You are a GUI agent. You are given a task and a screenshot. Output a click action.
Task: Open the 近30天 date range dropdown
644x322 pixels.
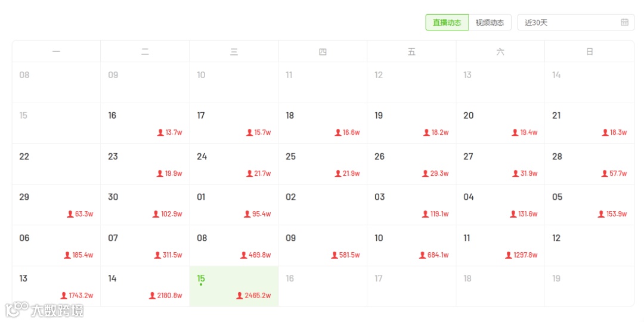tap(575, 23)
